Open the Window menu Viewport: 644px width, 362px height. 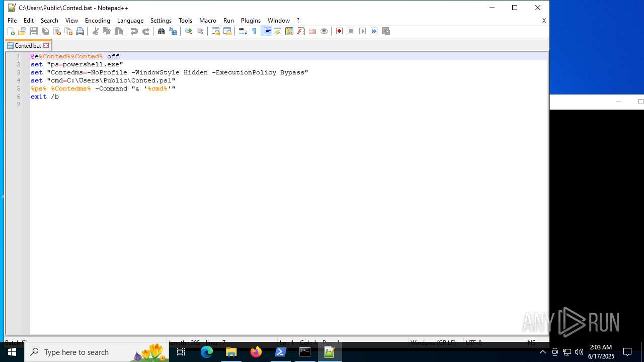click(279, 21)
